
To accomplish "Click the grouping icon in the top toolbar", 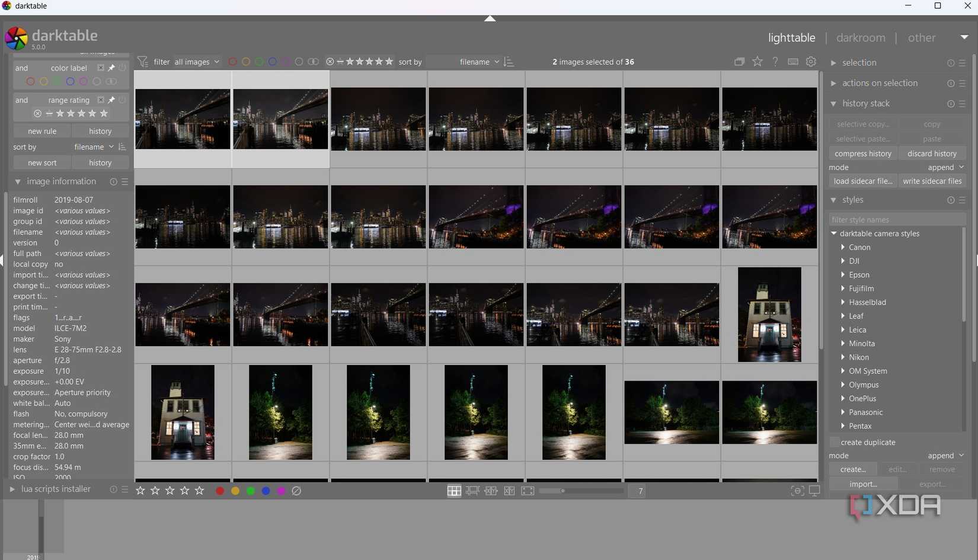I will (x=739, y=62).
